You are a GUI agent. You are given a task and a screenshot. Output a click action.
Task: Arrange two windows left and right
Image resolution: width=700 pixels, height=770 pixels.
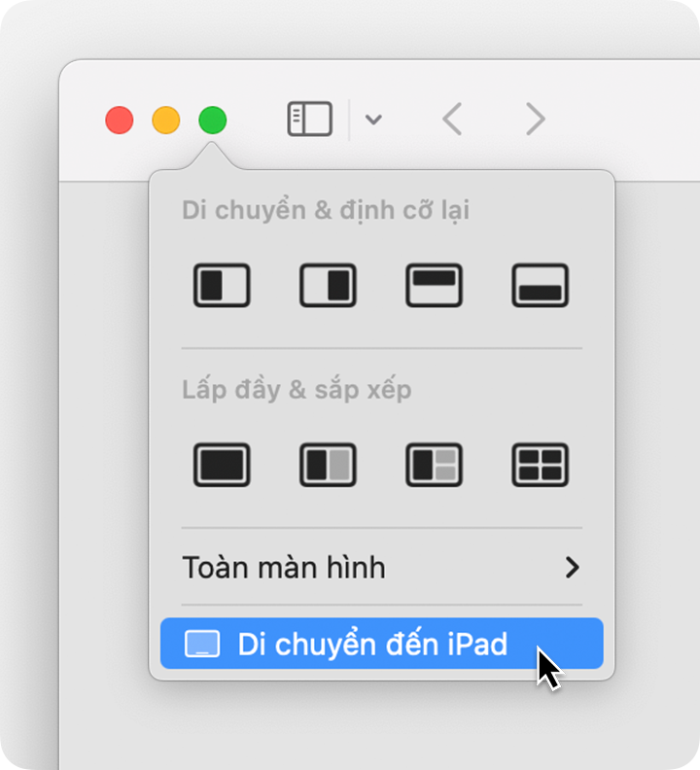click(x=328, y=465)
